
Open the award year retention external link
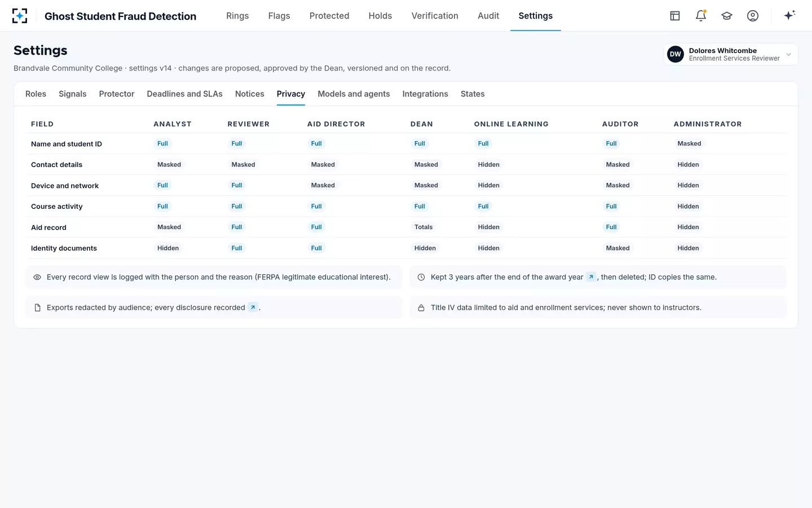591,277
